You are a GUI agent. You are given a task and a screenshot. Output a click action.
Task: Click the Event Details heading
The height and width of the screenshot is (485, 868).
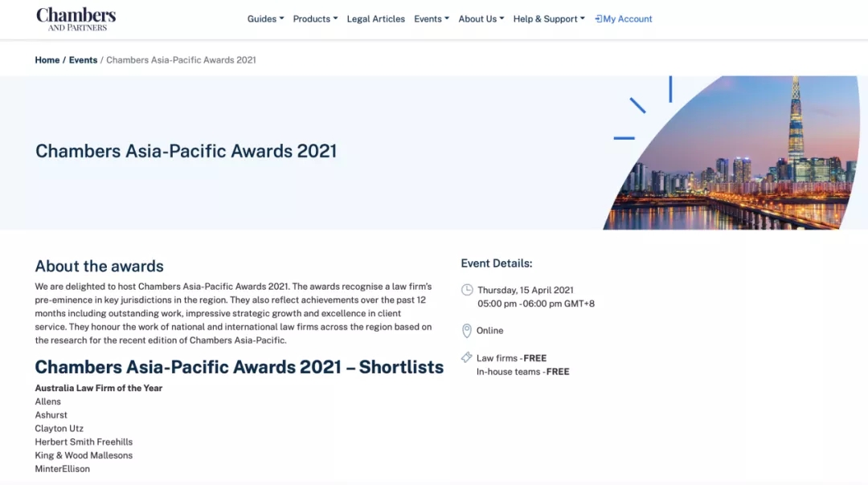pyautogui.click(x=497, y=263)
